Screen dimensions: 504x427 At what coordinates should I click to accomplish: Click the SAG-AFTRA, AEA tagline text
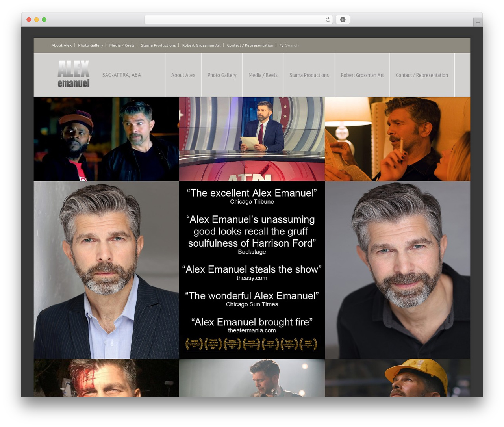click(x=122, y=75)
